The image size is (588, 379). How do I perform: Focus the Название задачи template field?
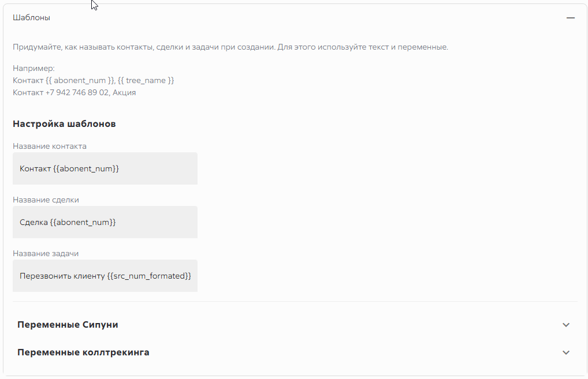105,276
